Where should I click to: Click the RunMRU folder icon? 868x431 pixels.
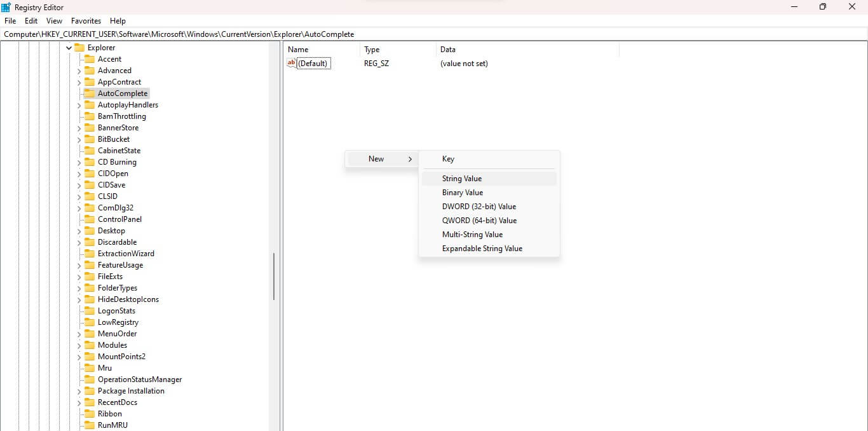point(90,425)
